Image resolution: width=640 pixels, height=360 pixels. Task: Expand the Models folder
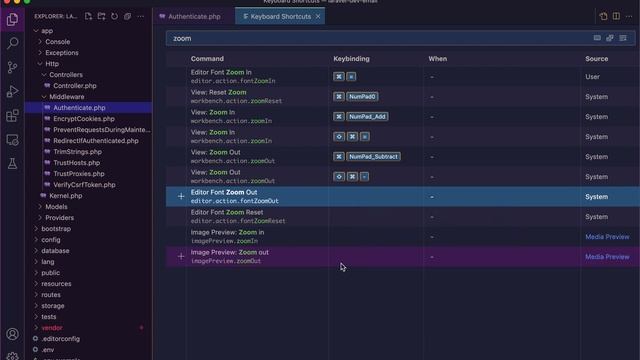(x=56, y=207)
